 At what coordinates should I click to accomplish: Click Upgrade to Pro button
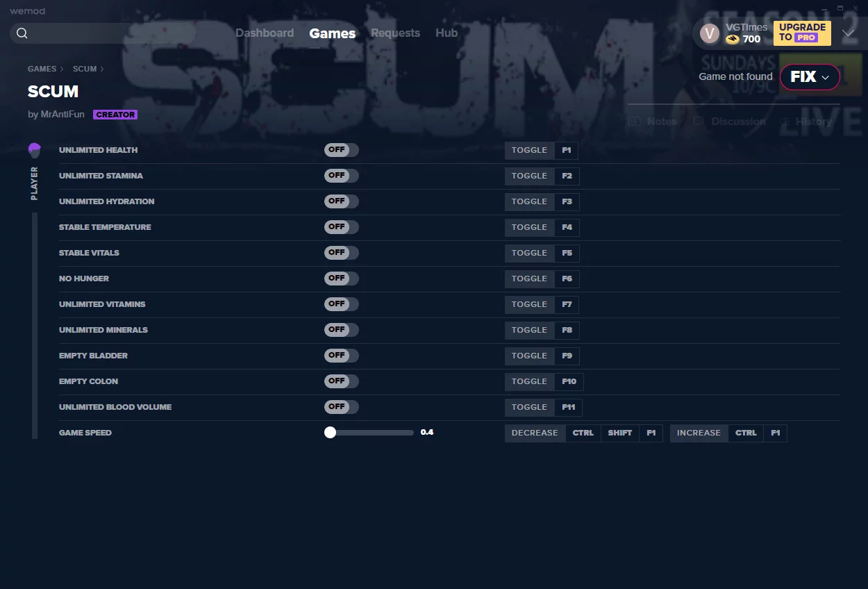click(802, 33)
